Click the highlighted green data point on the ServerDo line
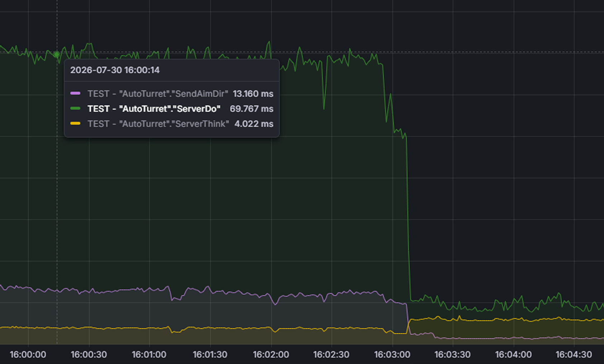 [x=57, y=55]
